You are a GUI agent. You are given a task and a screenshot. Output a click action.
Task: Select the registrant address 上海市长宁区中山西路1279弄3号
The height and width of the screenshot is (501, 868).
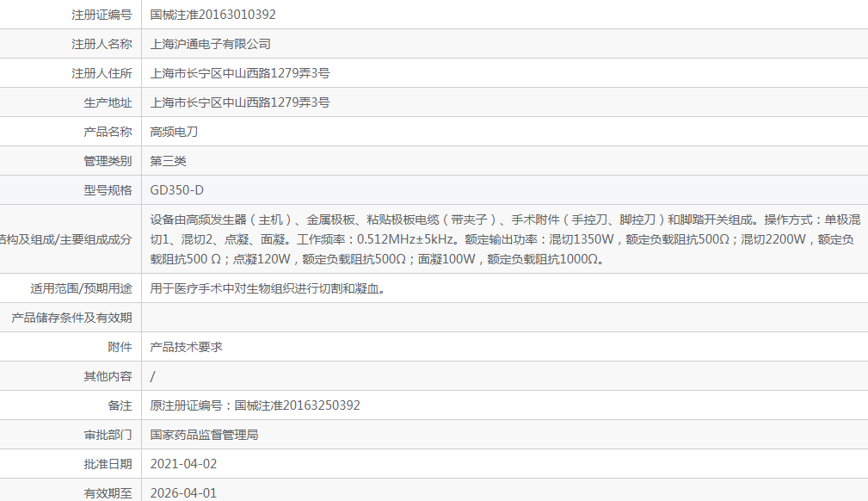238,72
